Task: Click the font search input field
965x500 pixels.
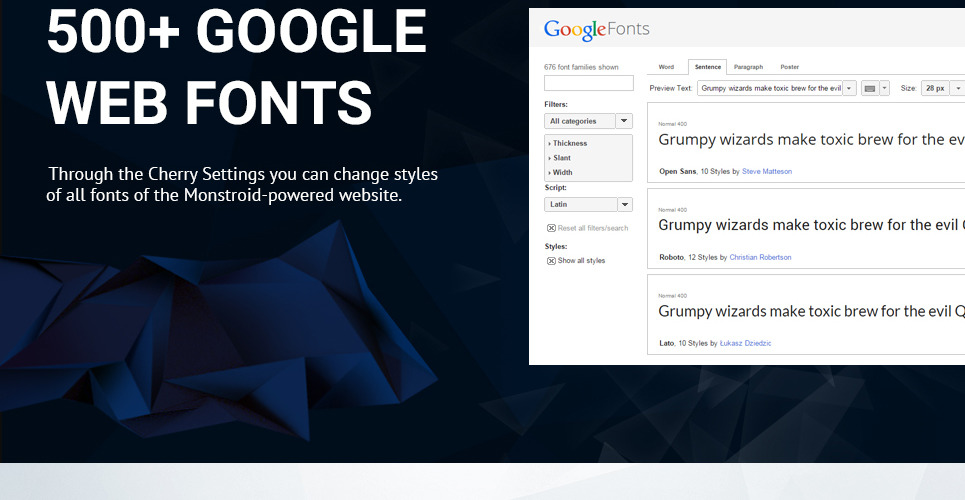Action: 588,83
